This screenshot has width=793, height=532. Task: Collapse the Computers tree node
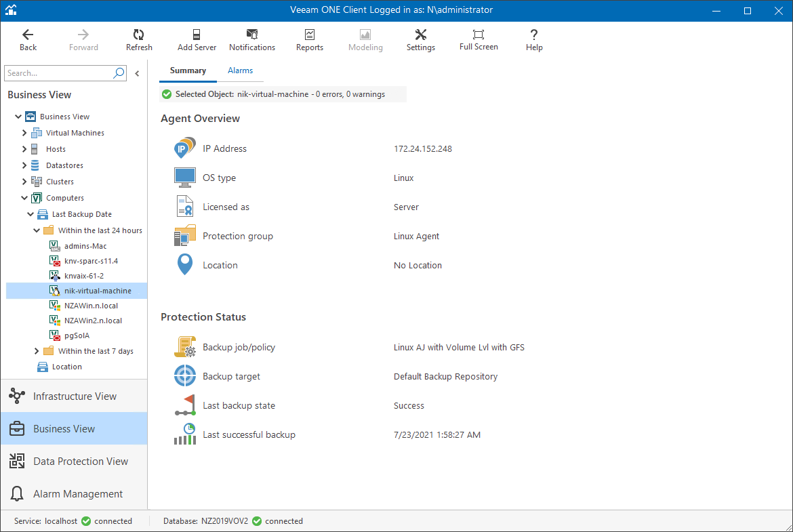(24, 198)
